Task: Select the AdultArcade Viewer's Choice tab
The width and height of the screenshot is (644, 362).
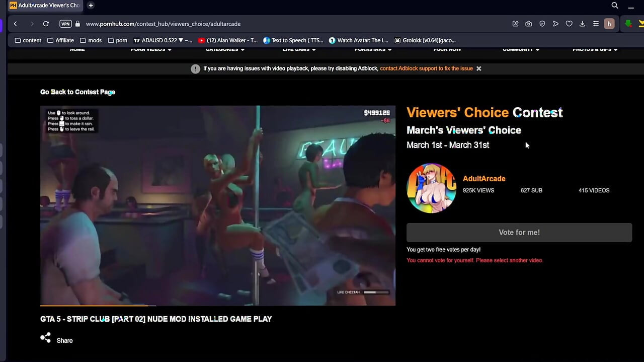Action: coord(45,6)
